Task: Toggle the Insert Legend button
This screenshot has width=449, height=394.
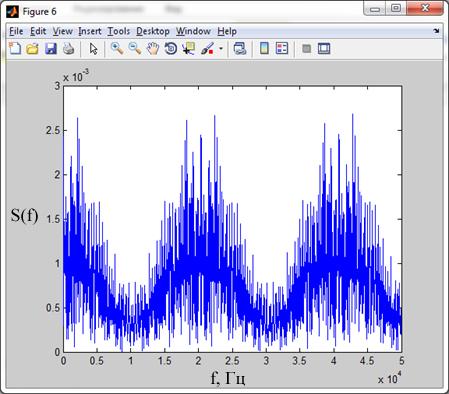Action: (282, 49)
